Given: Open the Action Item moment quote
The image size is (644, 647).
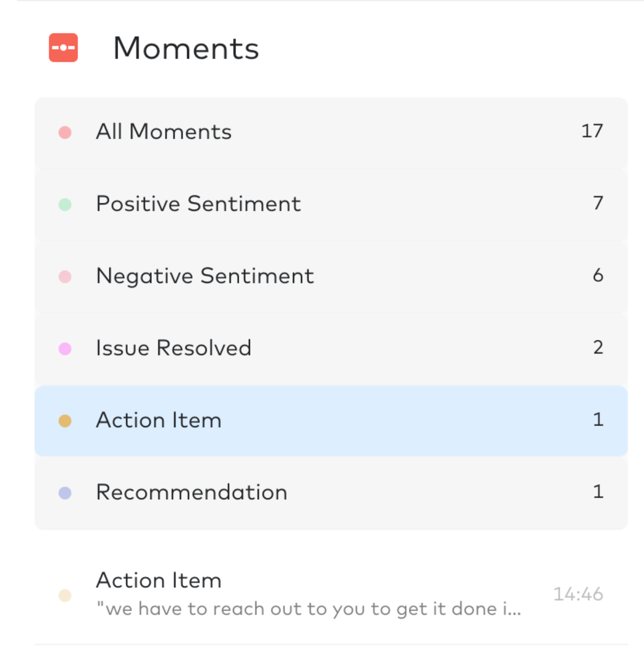Looking at the screenshot, I should tap(308, 609).
